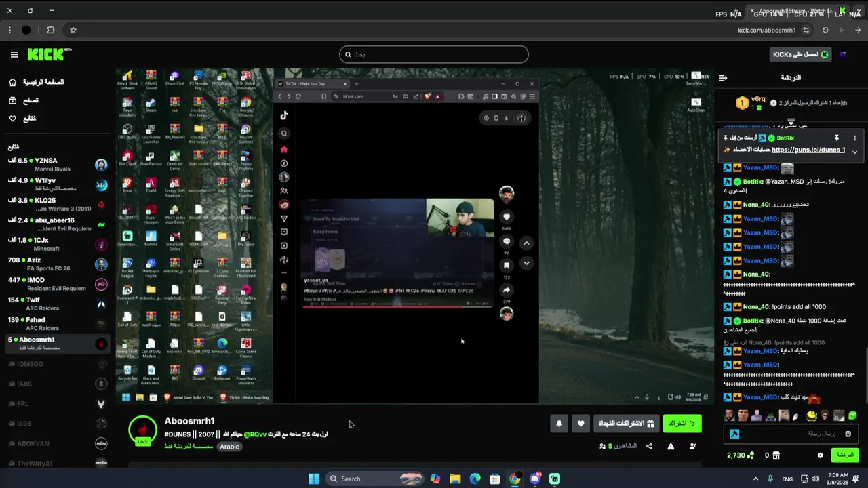Open the Windows Start menu
The width and height of the screenshot is (868, 488).
click(x=314, y=479)
